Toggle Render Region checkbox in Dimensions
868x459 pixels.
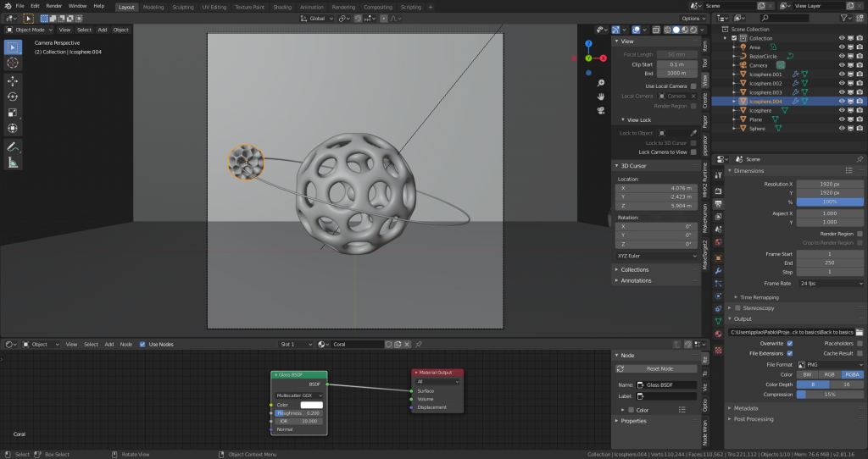860,234
